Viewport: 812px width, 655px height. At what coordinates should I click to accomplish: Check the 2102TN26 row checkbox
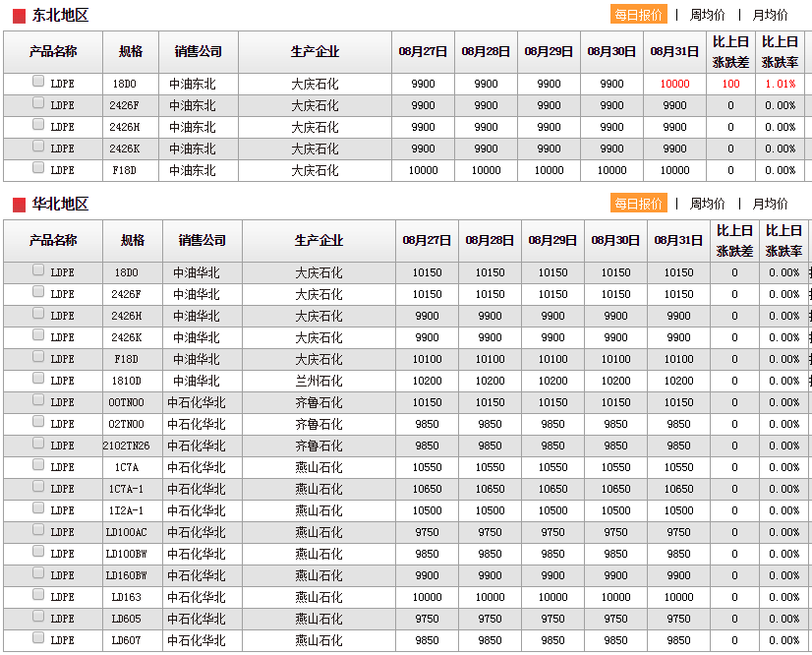(37, 443)
